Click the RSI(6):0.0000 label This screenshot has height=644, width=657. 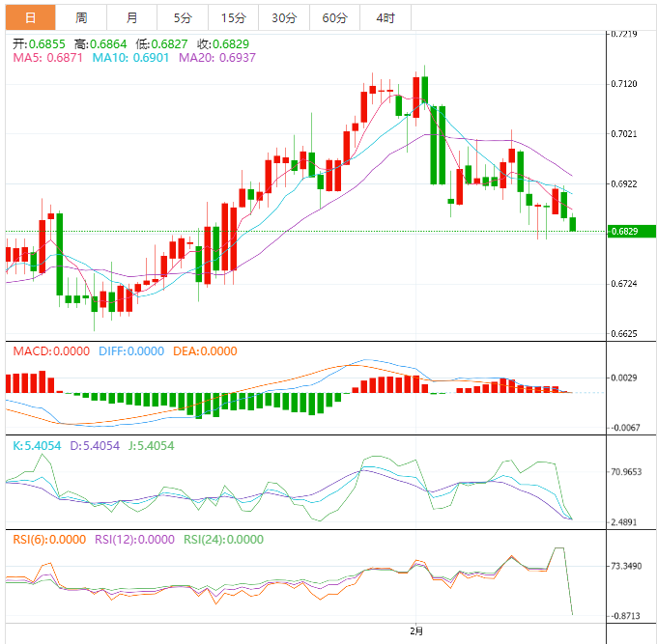pos(49,540)
